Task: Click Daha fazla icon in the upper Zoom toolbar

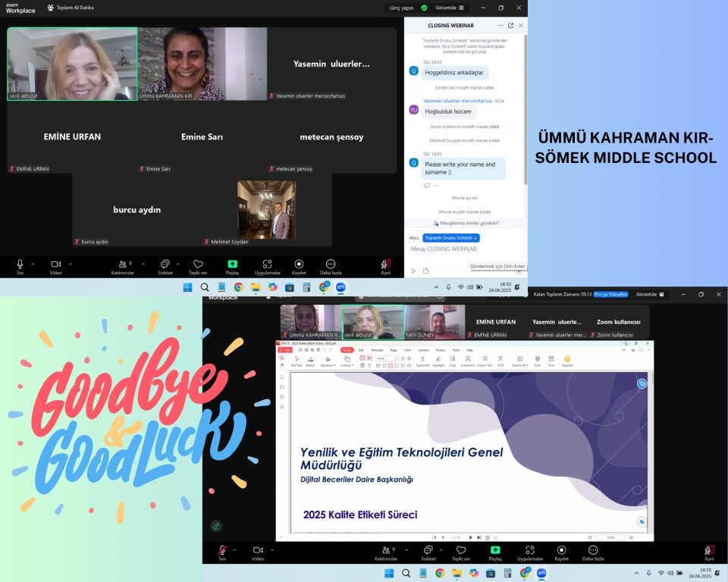Action: coord(330,264)
